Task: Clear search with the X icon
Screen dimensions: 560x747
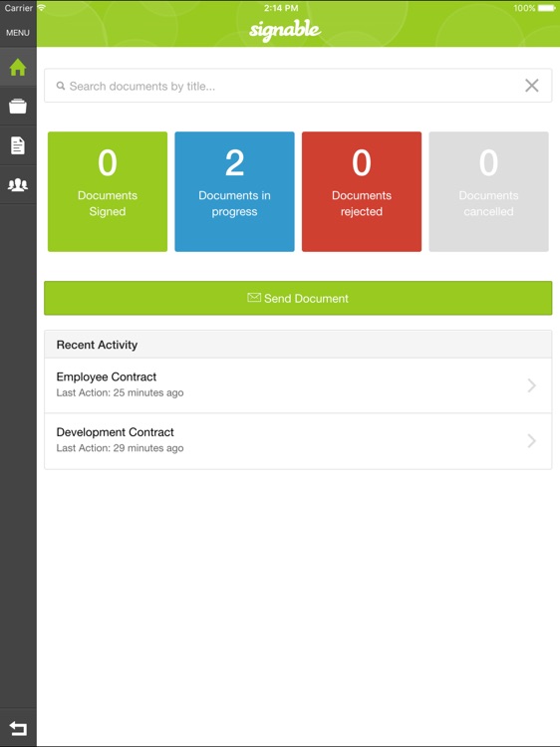Action: [532, 86]
